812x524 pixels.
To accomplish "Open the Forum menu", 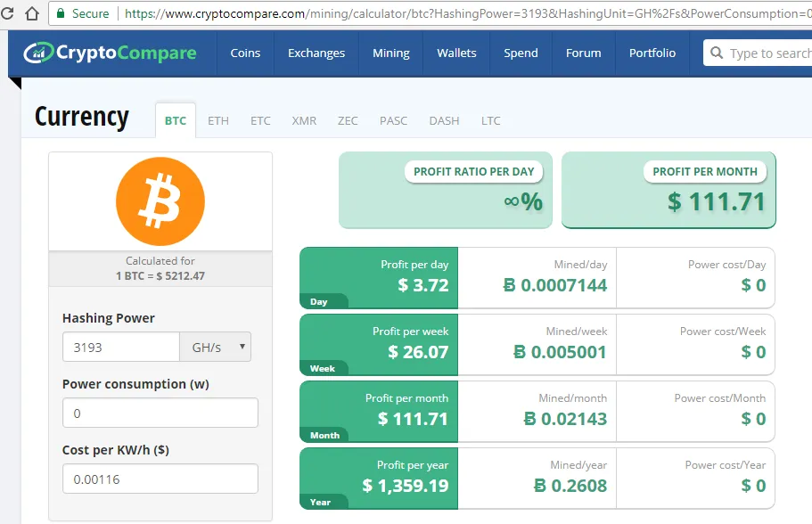I will 584,53.
